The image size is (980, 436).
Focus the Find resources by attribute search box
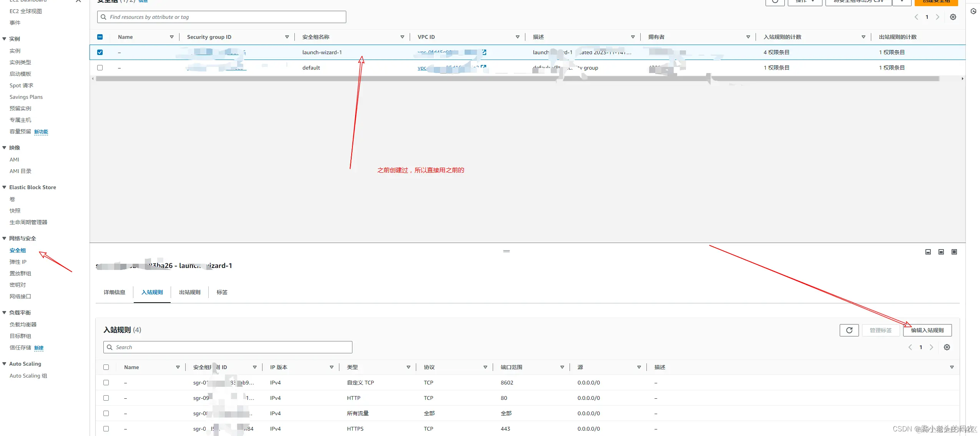coord(221,17)
